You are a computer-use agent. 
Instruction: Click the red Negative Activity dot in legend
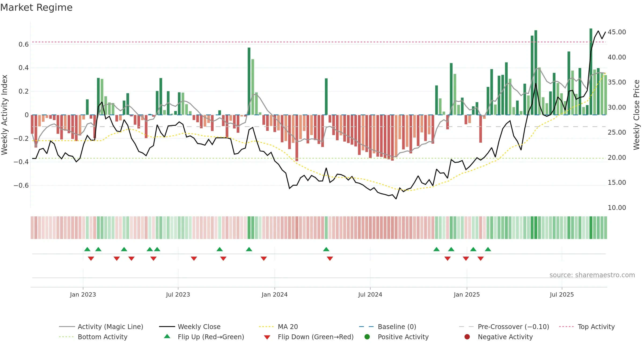467,337
